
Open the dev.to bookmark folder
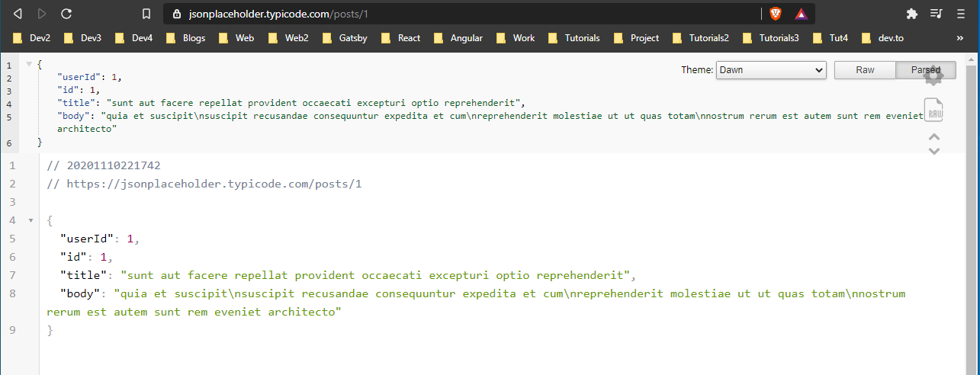click(x=882, y=38)
